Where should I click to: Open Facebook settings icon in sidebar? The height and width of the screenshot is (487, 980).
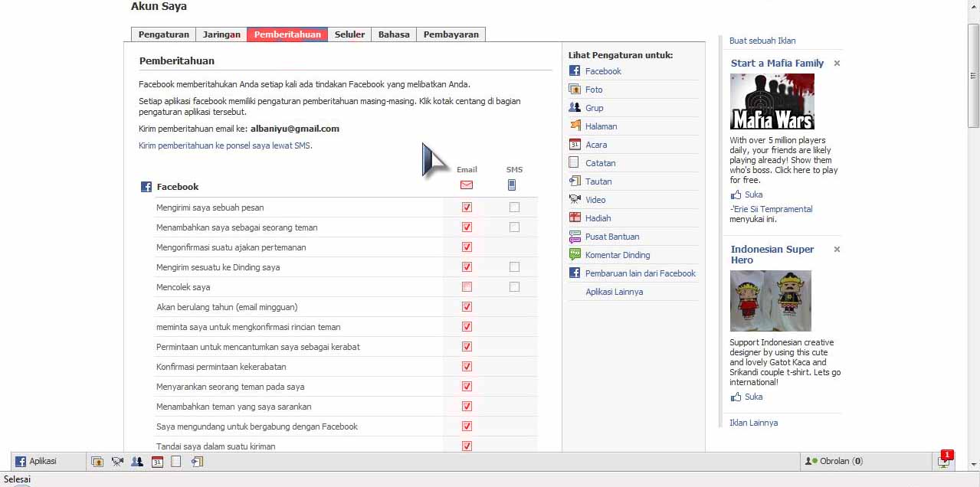pyautogui.click(x=575, y=71)
